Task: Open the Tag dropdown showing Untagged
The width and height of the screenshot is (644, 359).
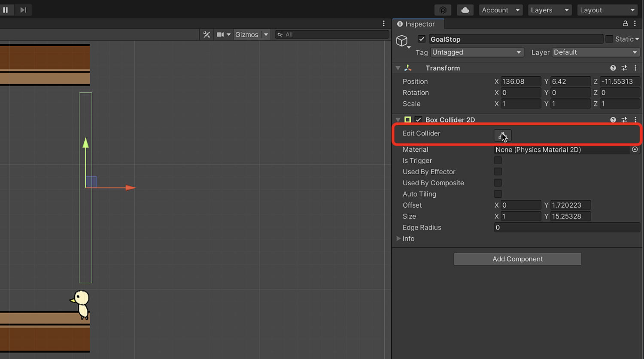Action: pyautogui.click(x=477, y=52)
